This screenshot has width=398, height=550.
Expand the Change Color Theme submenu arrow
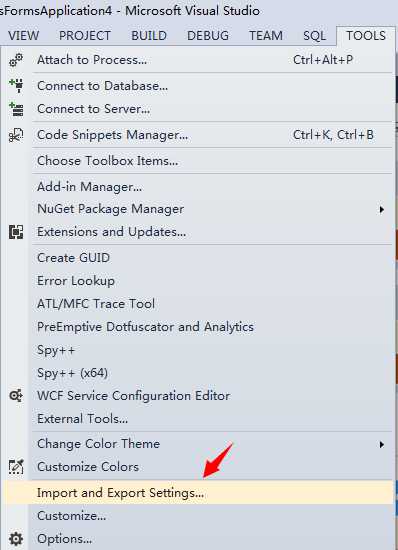(x=382, y=444)
